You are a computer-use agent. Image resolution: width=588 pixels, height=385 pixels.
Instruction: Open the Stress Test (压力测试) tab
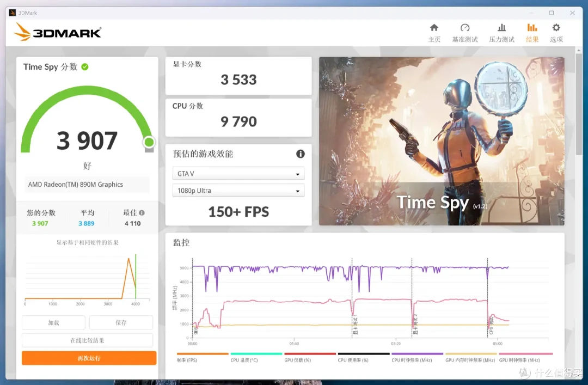pos(501,33)
